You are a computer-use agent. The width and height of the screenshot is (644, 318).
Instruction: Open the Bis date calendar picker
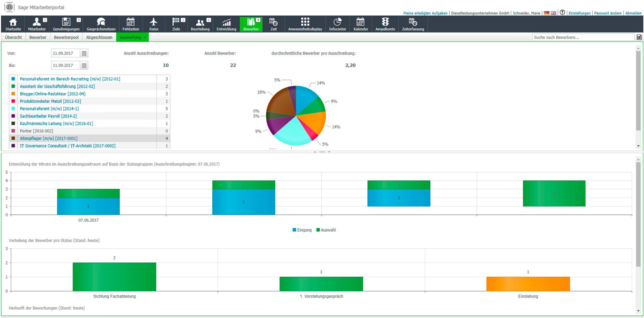[84, 65]
